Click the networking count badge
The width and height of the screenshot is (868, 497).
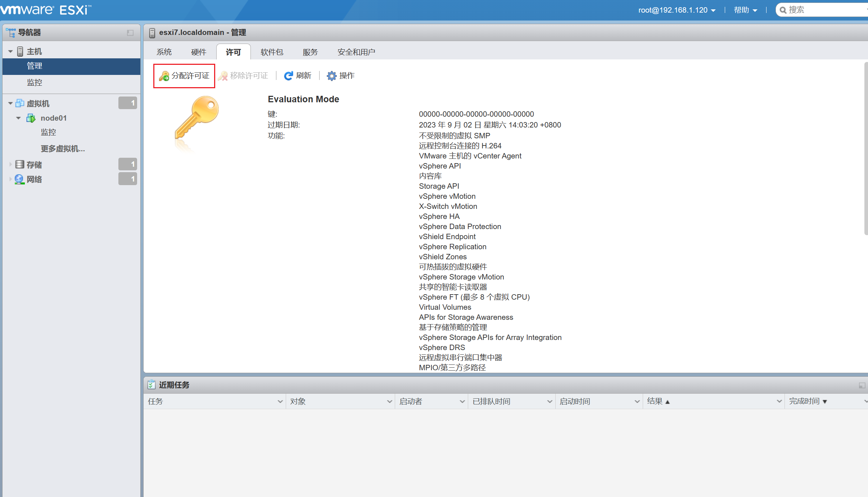tap(128, 179)
